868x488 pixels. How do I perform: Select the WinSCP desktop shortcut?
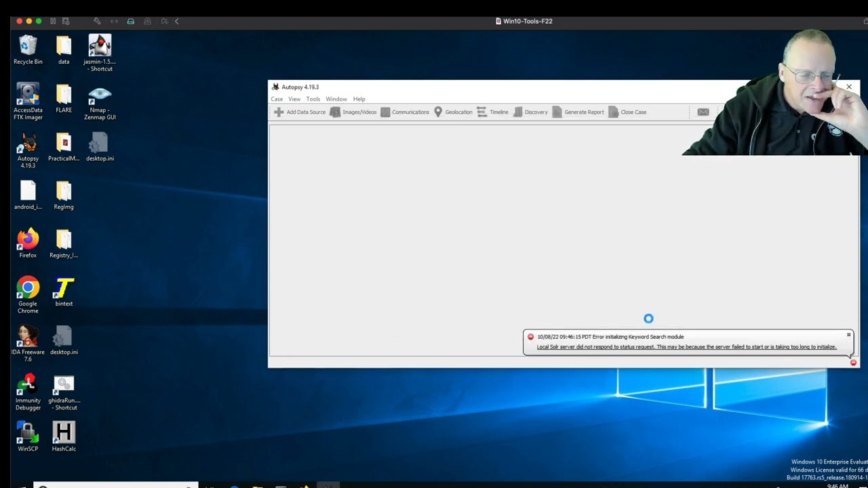28,437
